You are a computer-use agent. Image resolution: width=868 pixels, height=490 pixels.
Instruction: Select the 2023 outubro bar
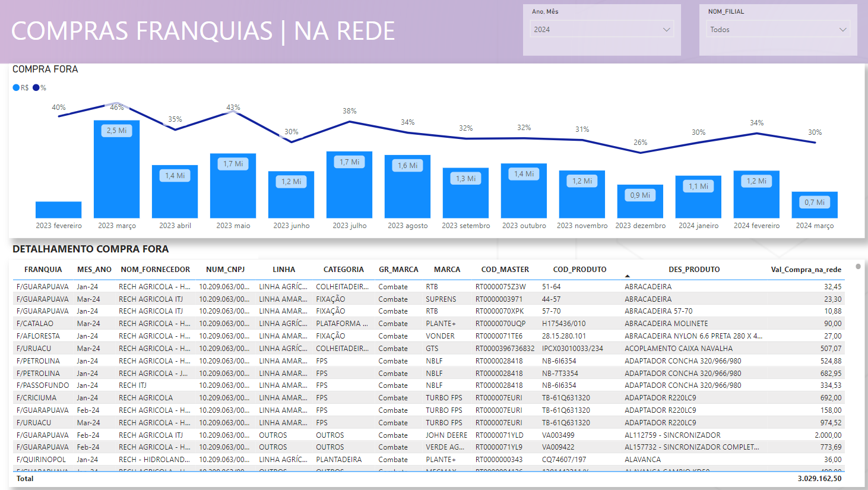pyautogui.click(x=524, y=191)
